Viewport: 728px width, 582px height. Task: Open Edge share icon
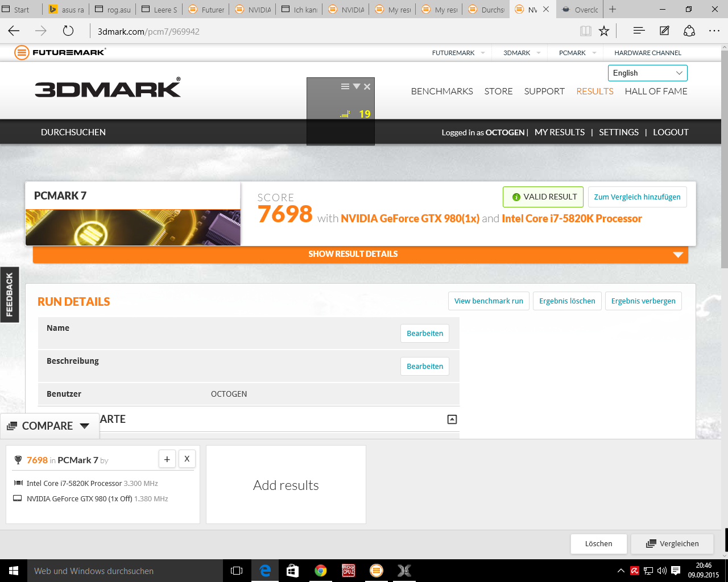689,31
